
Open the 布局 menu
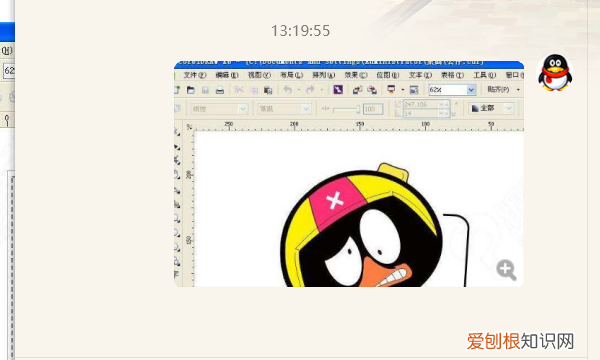291,75
